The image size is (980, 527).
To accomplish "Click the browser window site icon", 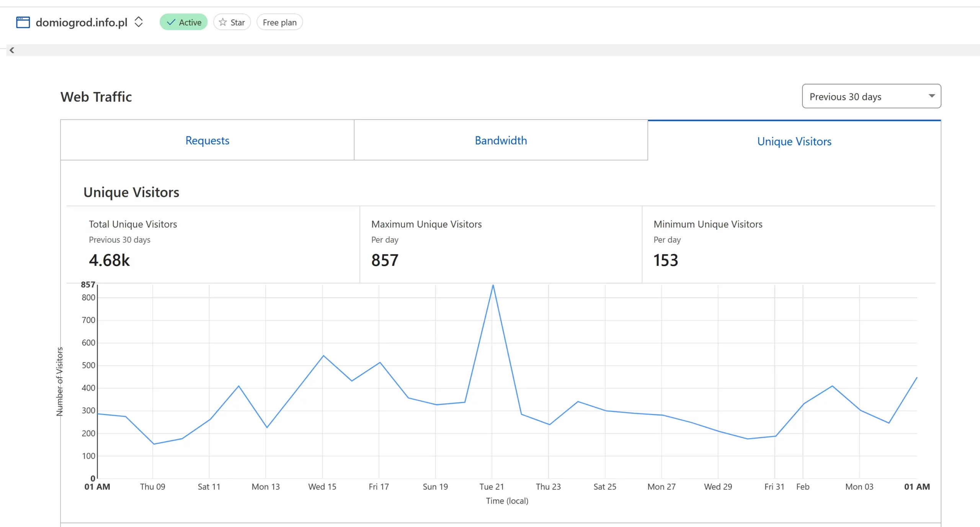I will pos(23,22).
